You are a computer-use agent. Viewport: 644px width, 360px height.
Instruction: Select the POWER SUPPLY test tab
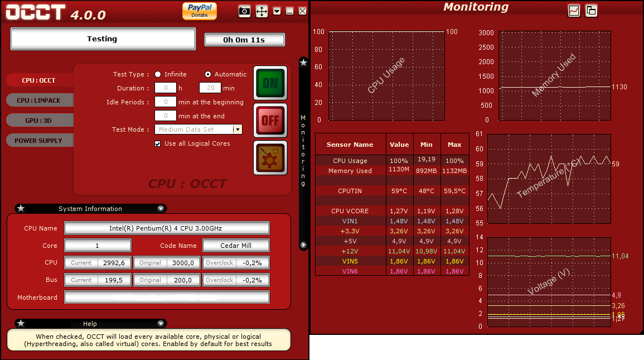click(39, 140)
